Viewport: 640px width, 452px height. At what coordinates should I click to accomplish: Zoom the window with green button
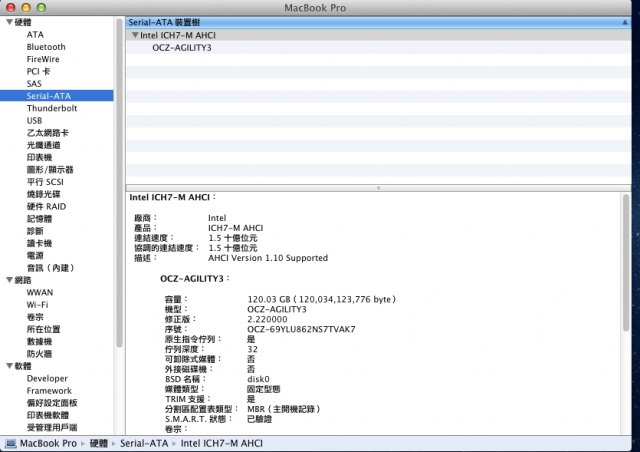(41, 7)
